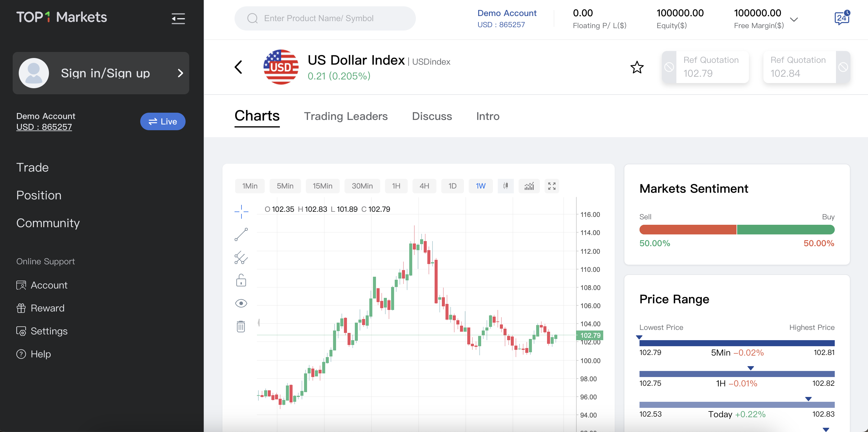Switch account using the Live button

click(x=163, y=121)
